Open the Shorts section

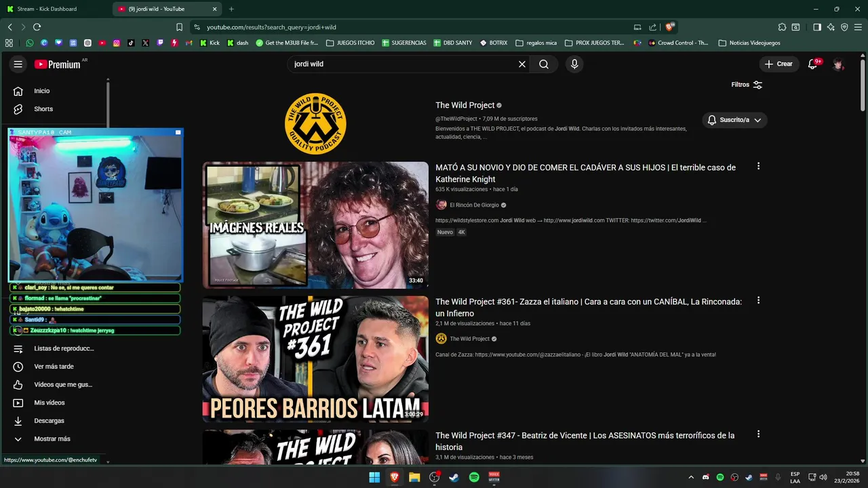click(43, 108)
